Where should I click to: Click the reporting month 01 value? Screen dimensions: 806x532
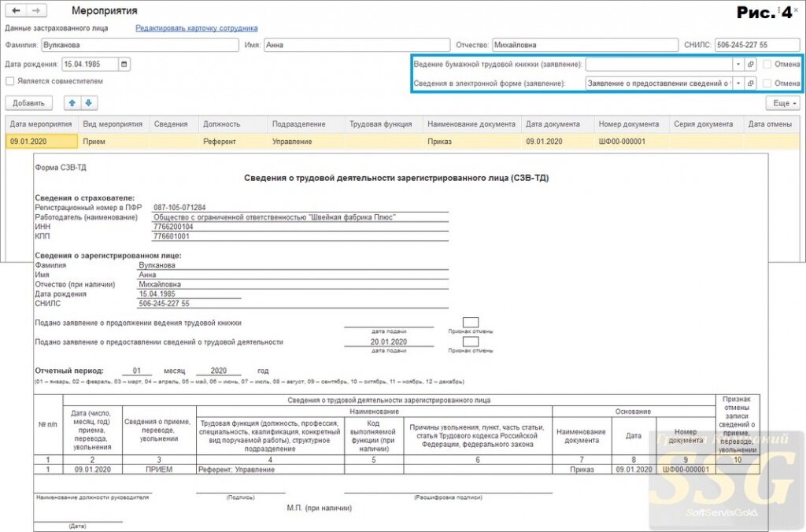point(137,371)
